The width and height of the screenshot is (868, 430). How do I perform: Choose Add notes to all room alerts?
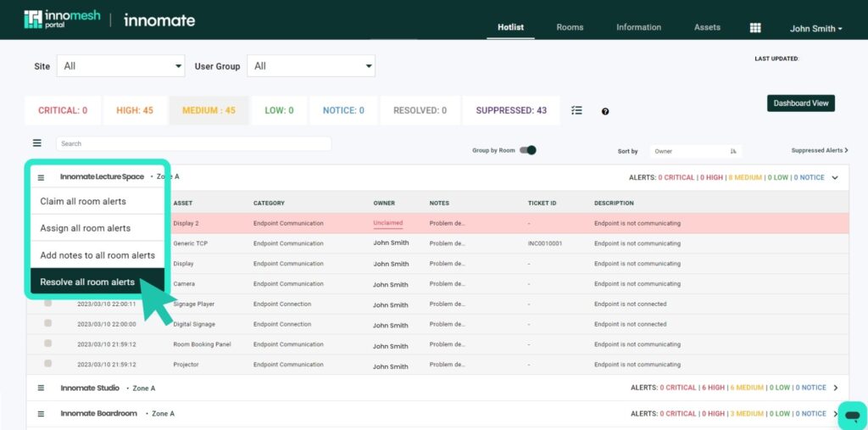[97, 255]
